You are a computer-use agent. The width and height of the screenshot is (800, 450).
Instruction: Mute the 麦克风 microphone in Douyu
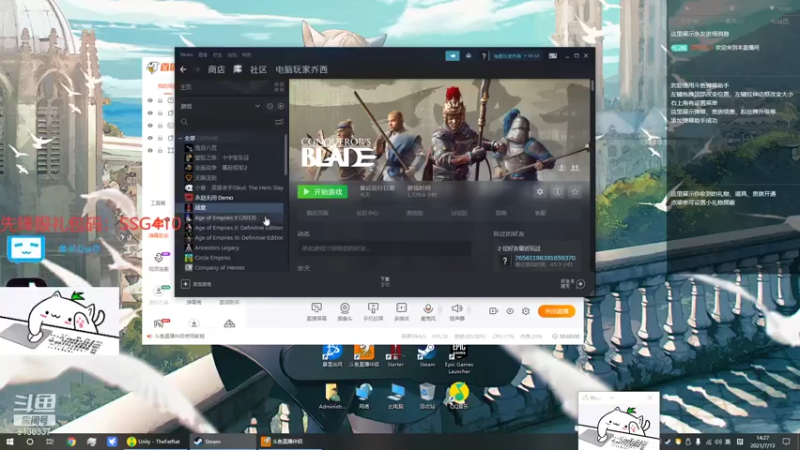[428, 311]
